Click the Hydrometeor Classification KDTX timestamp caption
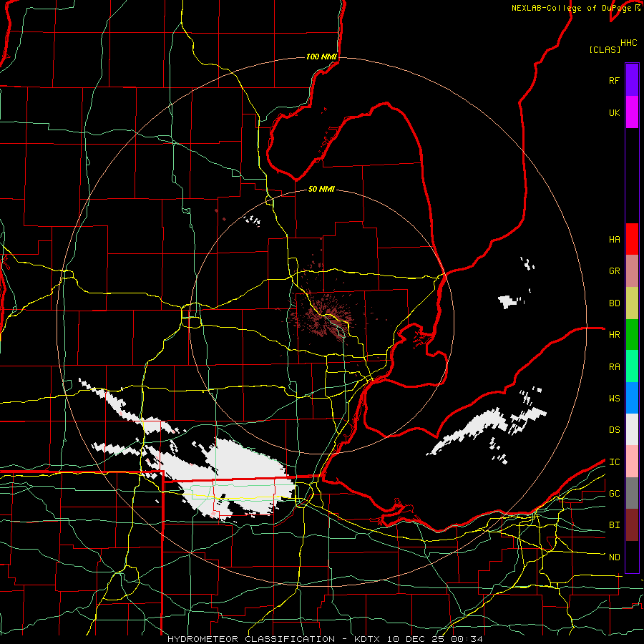Viewport: 644px width, 644px height. point(325,639)
